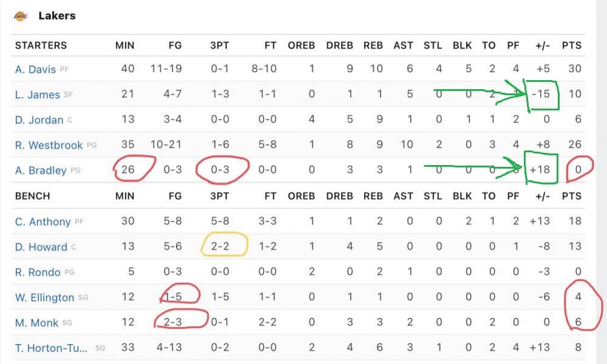Select L. James player link
607x364 pixels.
pos(37,95)
